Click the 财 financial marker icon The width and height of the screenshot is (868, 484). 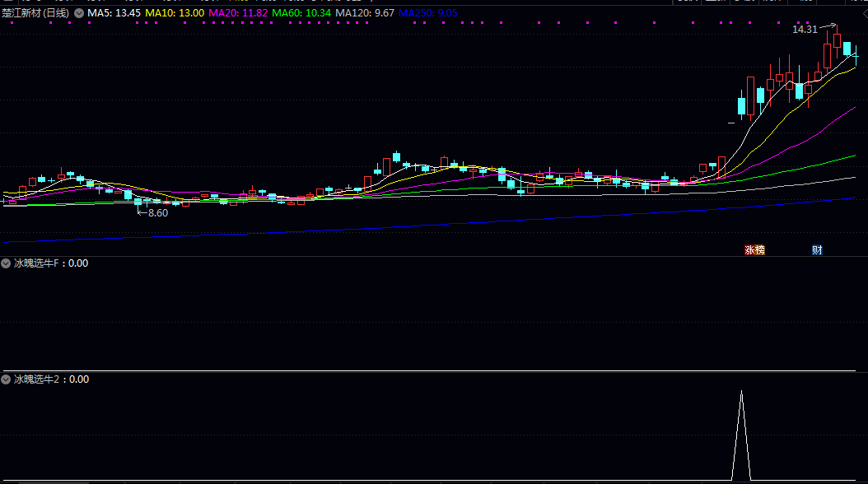[817, 250]
